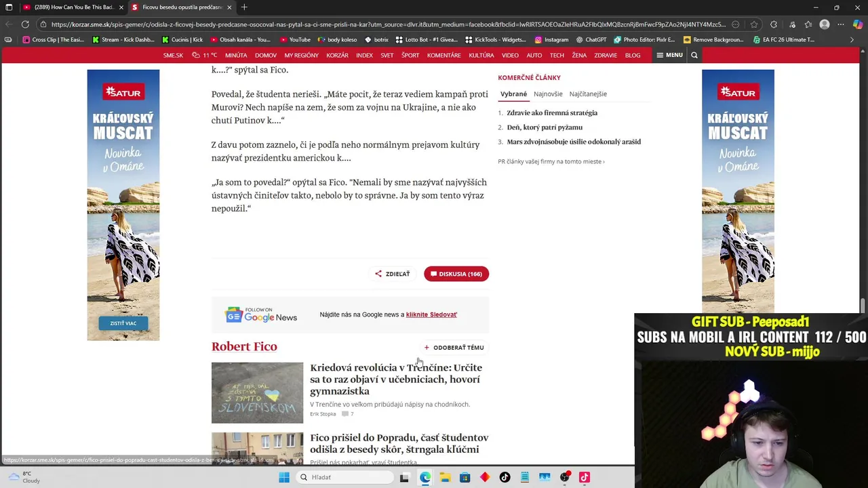Click the Google News follow logo
This screenshot has height=488, width=868.
point(261,314)
